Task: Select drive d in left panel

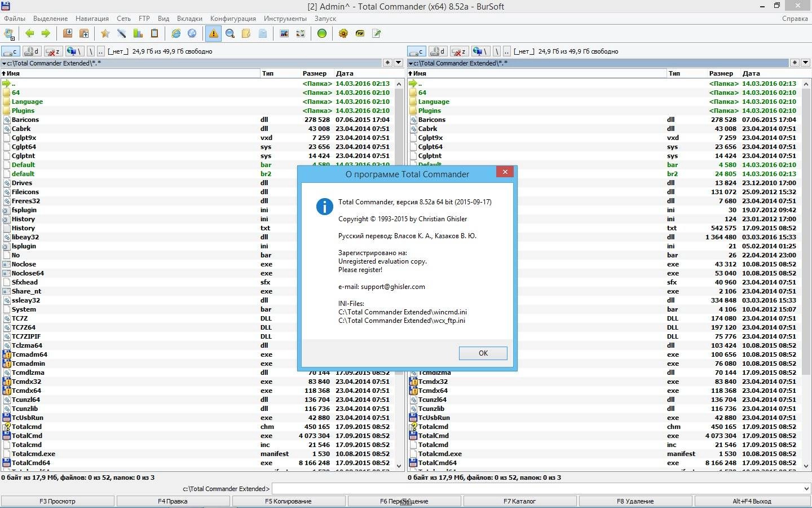Action: coord(32,51)
